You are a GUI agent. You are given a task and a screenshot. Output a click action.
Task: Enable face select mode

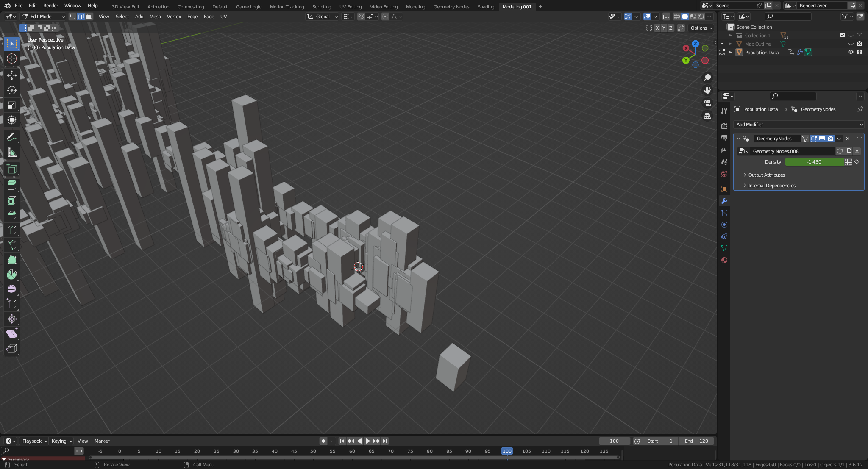[89, 17]
